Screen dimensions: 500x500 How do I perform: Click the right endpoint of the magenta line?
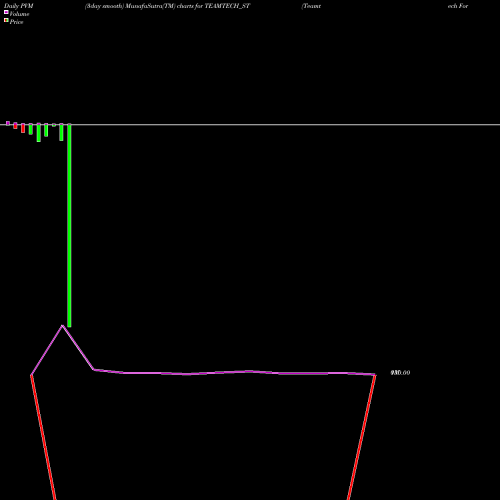375,375
